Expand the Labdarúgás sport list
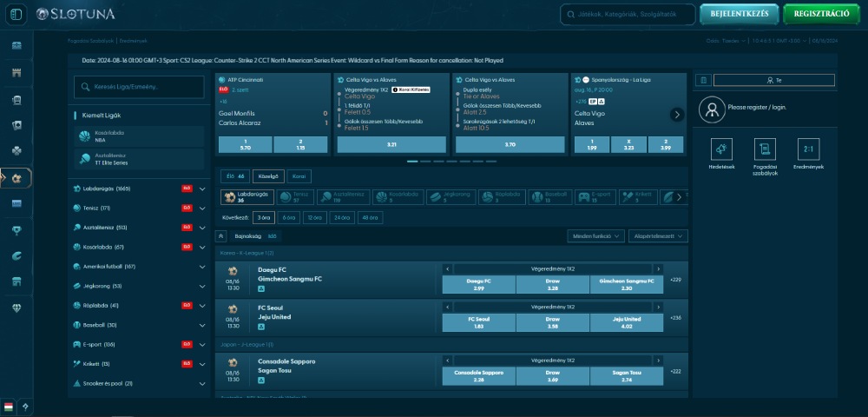 click(202, 189)
